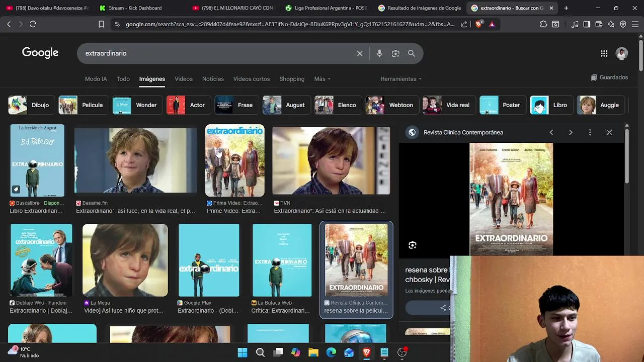644x362 pixels.
Task: Open Google Lens image search icon
Action: [395, 53]
